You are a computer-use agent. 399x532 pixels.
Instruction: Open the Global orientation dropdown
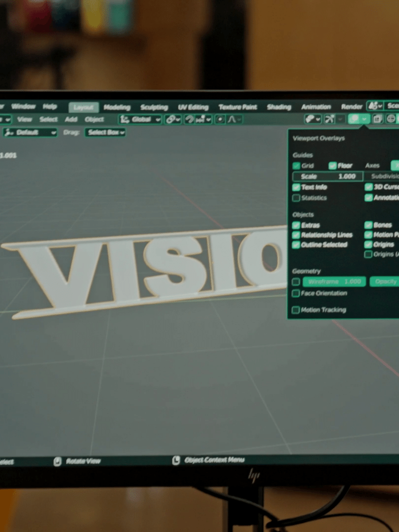pos(140,119)
